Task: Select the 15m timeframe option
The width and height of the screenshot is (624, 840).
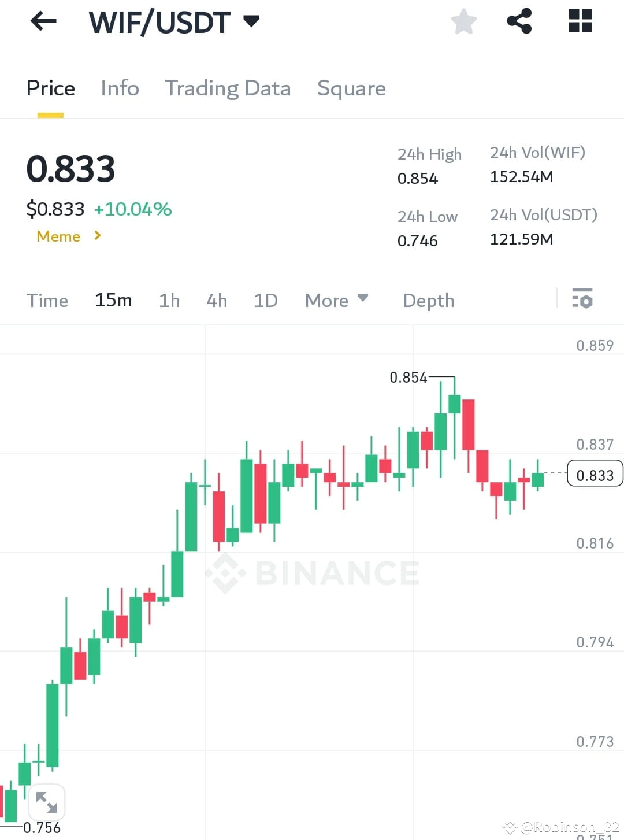Action: click(113, 300)
